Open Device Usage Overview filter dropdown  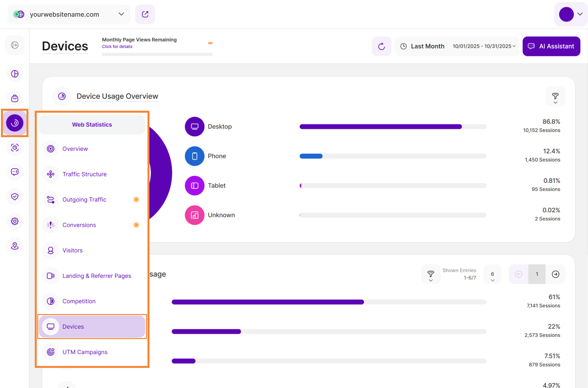pos(555,97)
